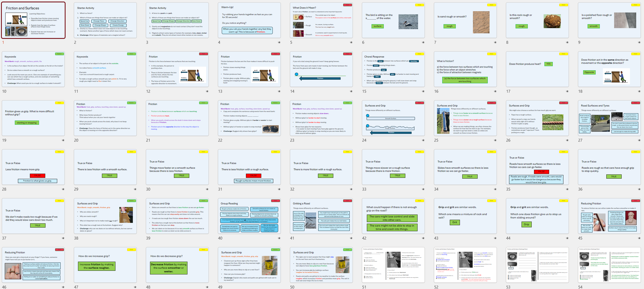
Task: Click the star icon under slide 40
Action: [x=279, y=238]
